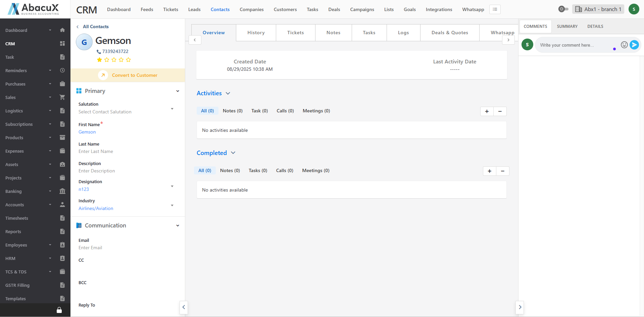The width and height of the screenshot is (644, 317).
Task: Click Convert to Customer button
Action: [x=134, y=75]
